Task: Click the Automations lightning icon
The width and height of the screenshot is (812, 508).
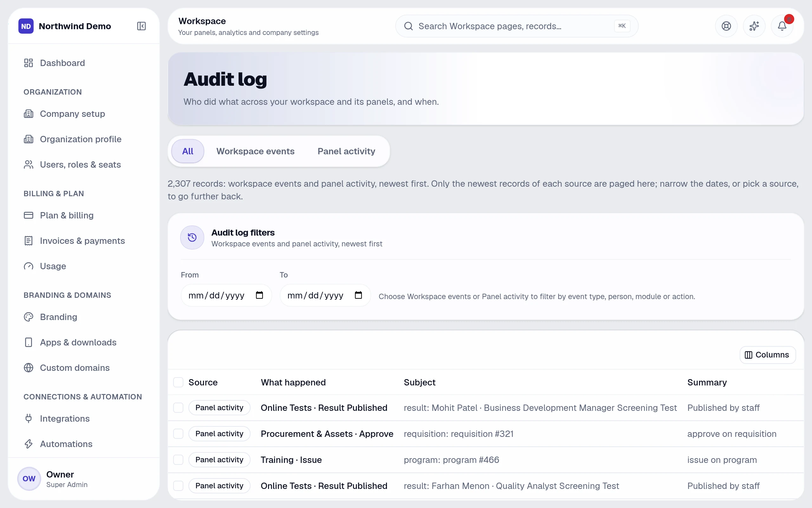Action: click(x=29, y=444)
